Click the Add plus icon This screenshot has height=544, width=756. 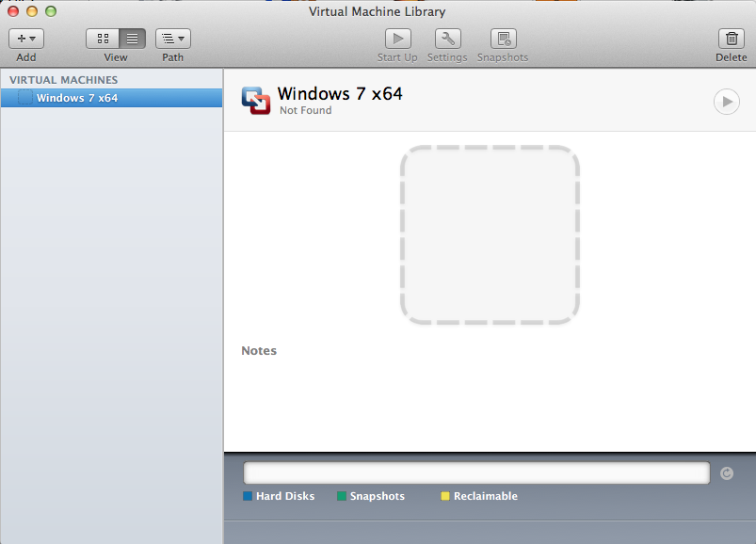point(22,38)
